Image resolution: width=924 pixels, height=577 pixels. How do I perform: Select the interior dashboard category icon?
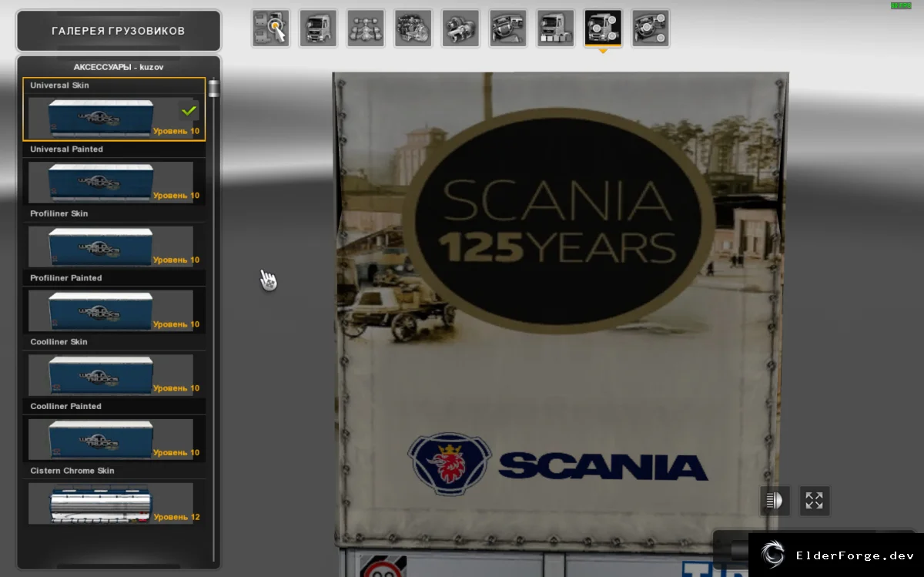click(x=508, y=29)
